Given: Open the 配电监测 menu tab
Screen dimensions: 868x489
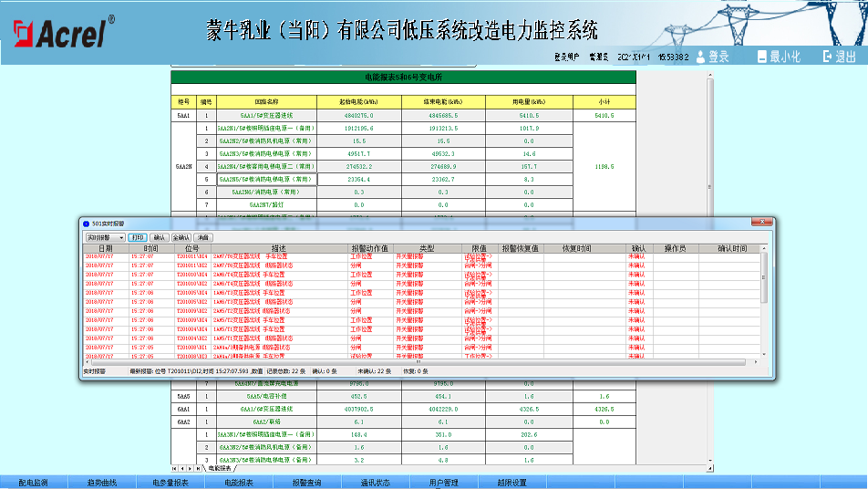Looking at the screenshot, I should pos(33,483).
